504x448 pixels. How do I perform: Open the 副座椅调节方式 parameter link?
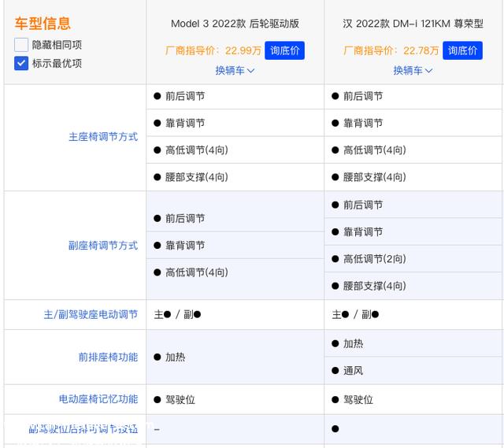click(x=103, y=246)
